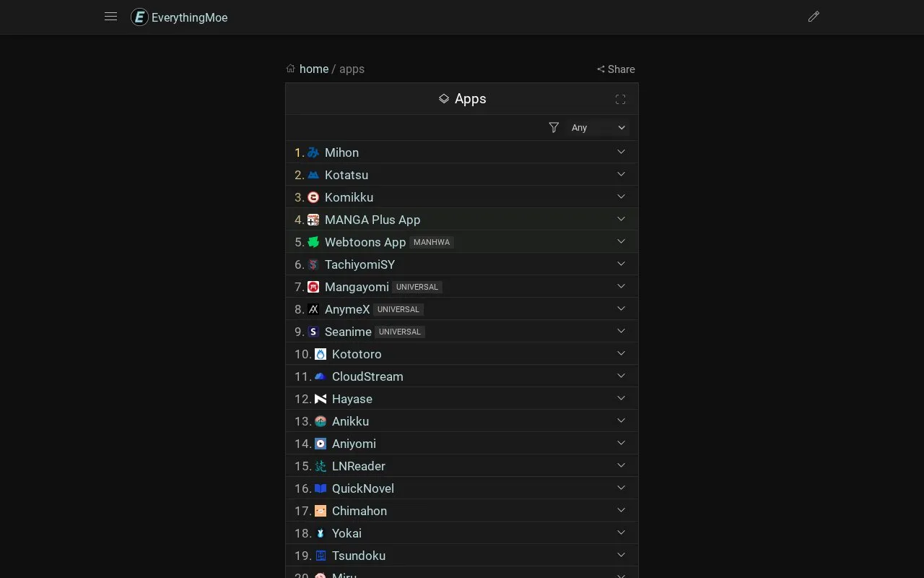Select the Mihon list entry text

[341, 152]
